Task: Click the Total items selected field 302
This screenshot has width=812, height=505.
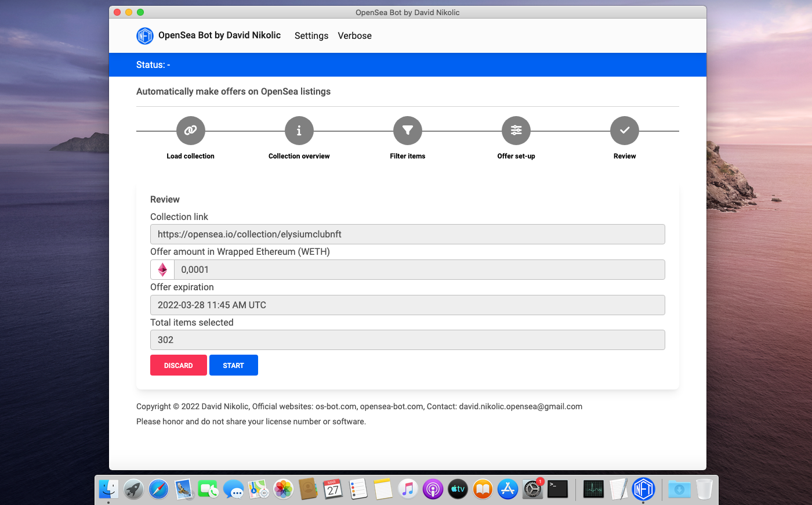Action: pyautogui.click(x=408, y=340)
